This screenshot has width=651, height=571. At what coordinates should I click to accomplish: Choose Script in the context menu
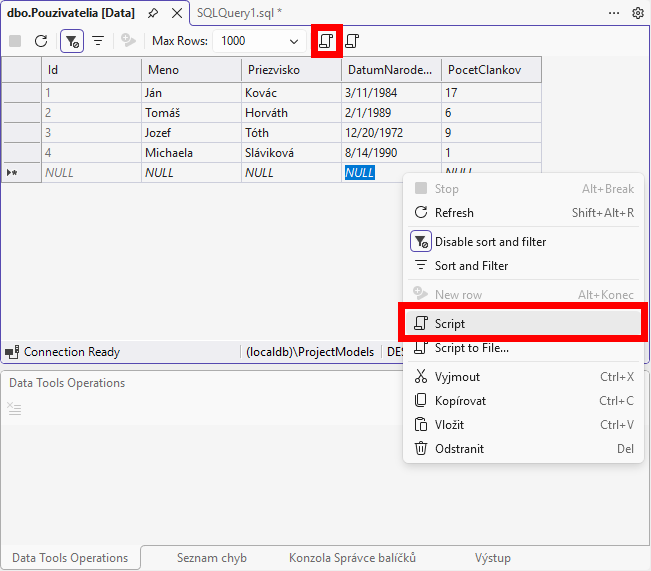[x=523, y=323]
